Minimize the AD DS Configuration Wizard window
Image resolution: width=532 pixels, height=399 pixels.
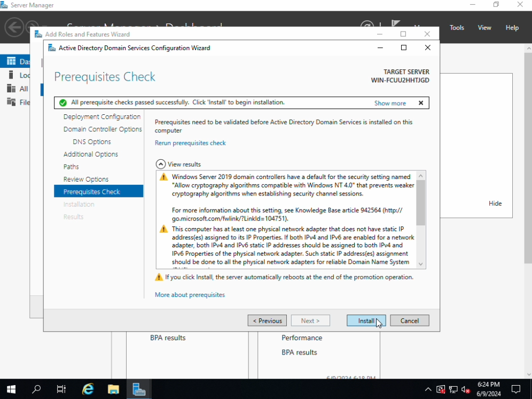[x=380, y=48]
